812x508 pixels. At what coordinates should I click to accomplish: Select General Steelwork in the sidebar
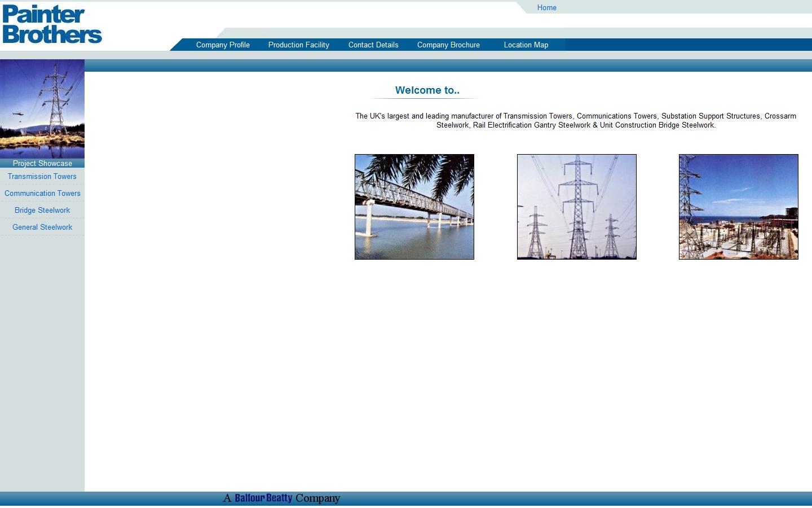(42, 227)
